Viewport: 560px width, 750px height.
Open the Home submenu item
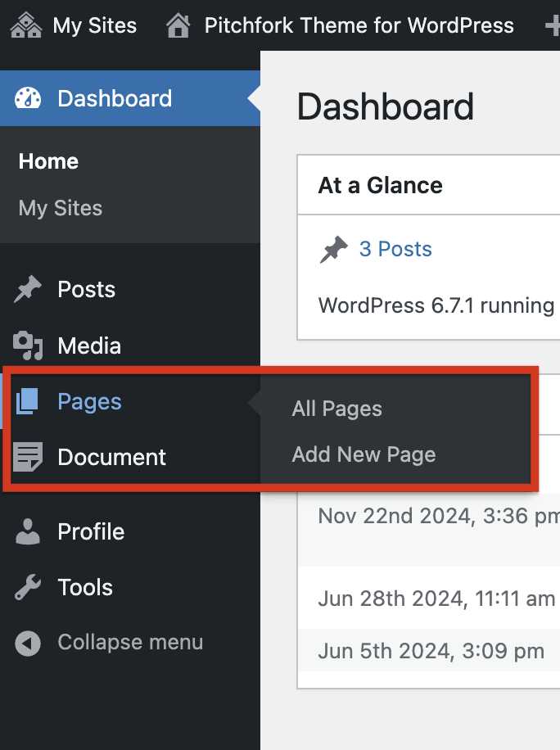click(x=48, y=161)
